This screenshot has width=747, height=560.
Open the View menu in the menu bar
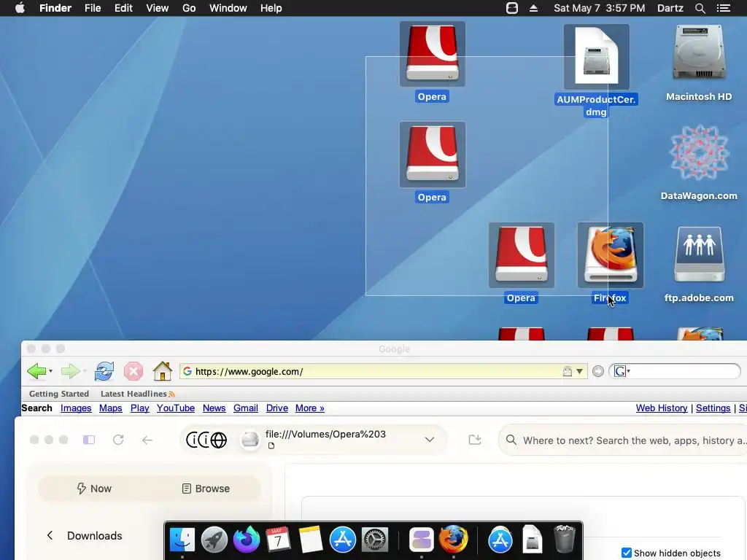point(158,8)
